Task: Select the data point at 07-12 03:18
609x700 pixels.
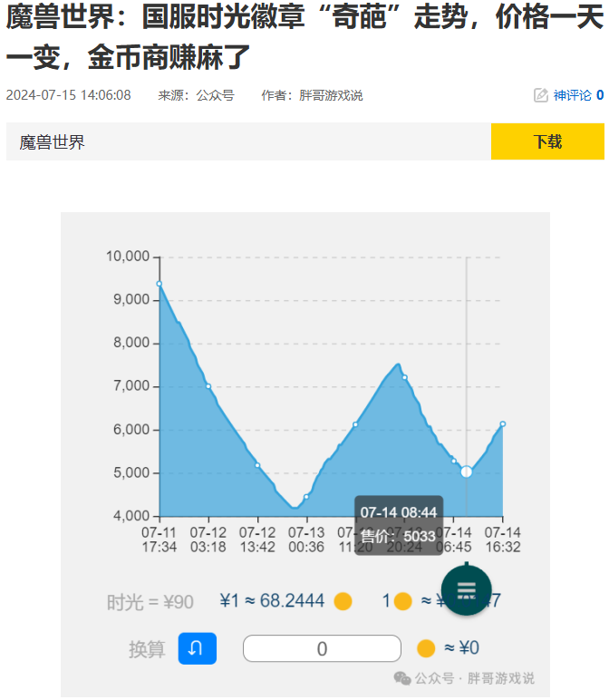Action: [x=208, y=386]
